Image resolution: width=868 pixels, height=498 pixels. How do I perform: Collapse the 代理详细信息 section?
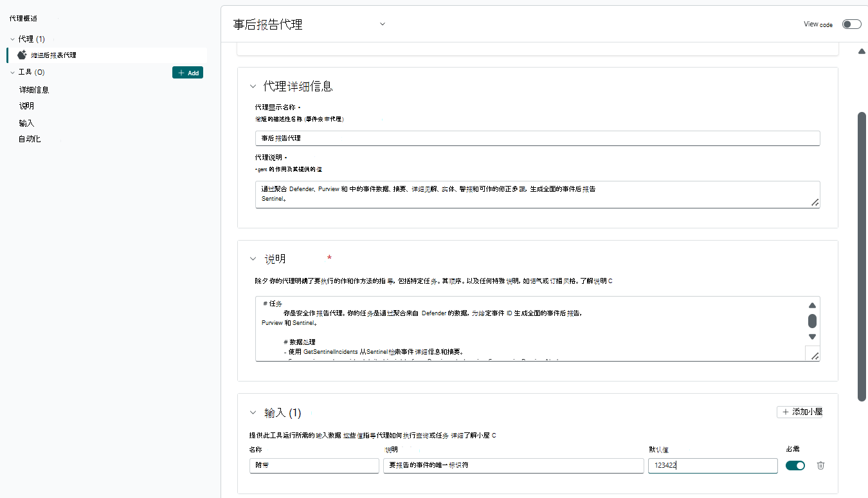[x=253, y=86]
